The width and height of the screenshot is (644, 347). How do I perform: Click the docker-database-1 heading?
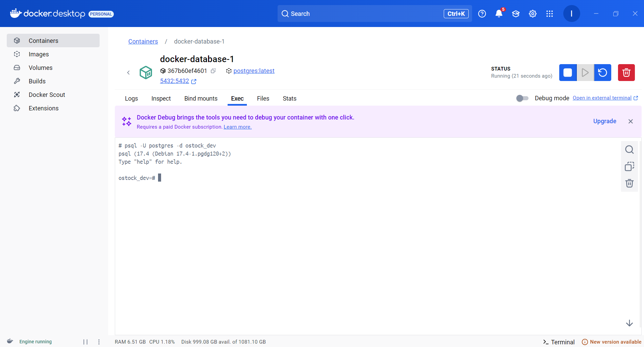[x=197, y=59]
